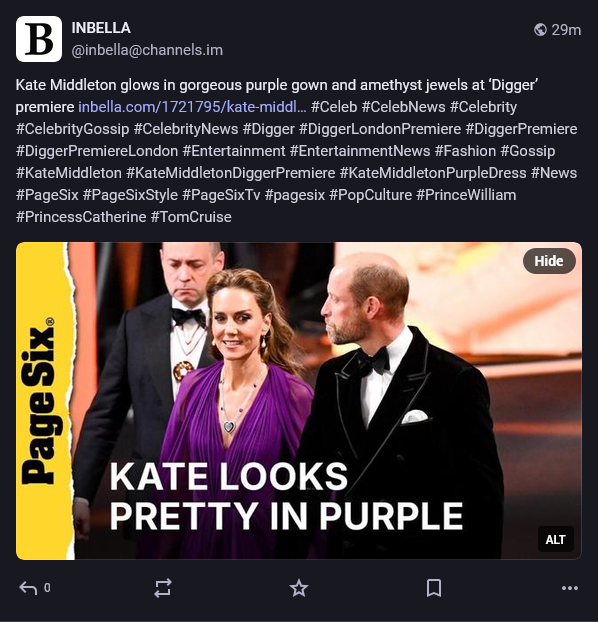Screen dimensions: 598x622
Task: Bookmark this INBELLA post
Action: point(434,588)
